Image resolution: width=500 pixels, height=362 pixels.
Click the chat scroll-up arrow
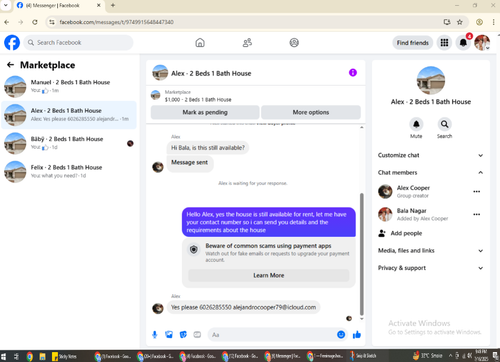[362, 127]
